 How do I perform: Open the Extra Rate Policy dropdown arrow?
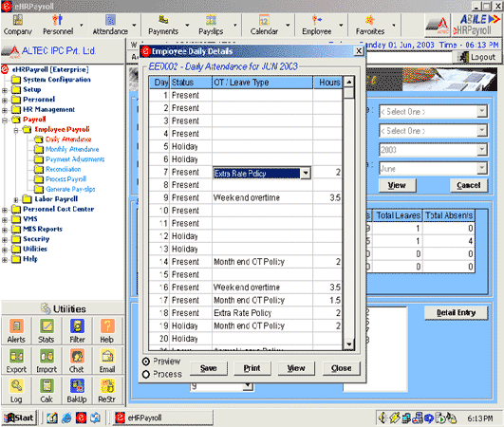click(x=306, y=174)
